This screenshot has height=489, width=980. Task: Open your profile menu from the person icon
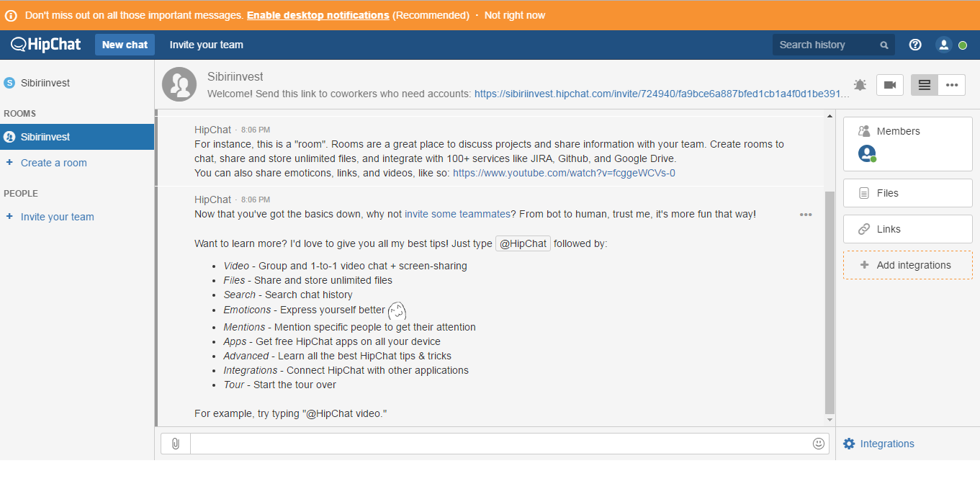[943, 44]
